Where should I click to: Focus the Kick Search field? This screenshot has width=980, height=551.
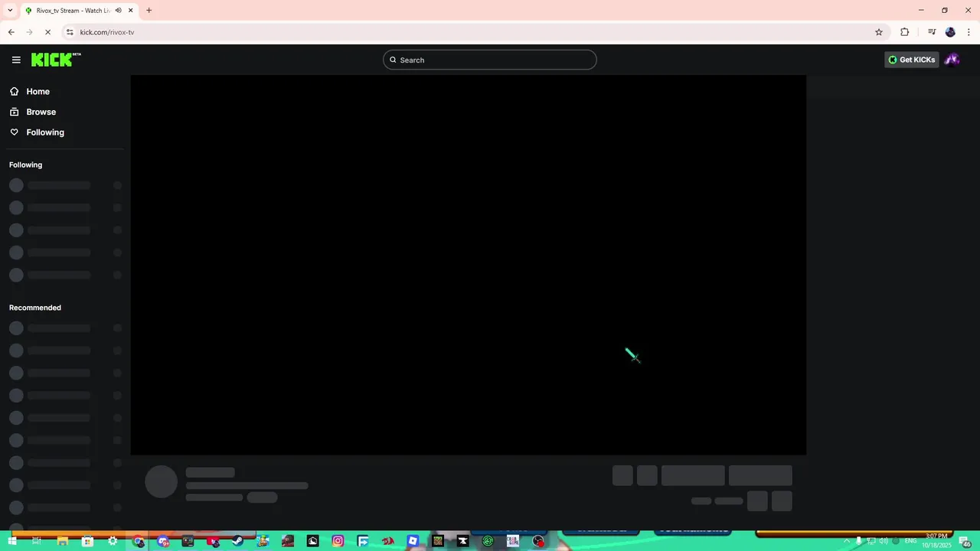[x=490, y=60]
